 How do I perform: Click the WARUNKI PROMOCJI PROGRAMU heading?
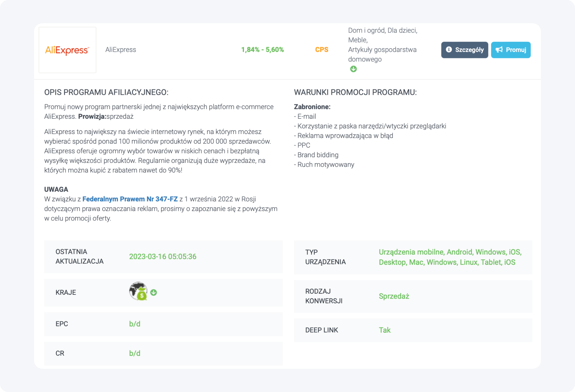coord(355,92)
